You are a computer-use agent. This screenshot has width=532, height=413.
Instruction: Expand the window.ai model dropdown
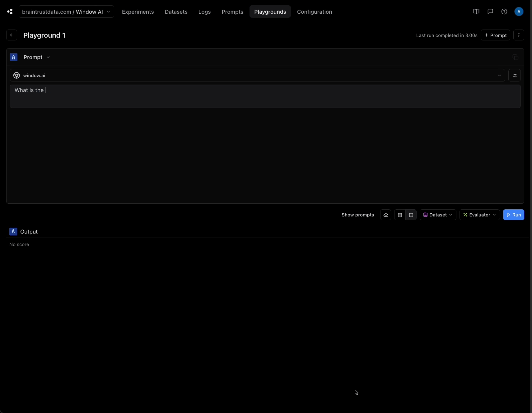(499, 75)
